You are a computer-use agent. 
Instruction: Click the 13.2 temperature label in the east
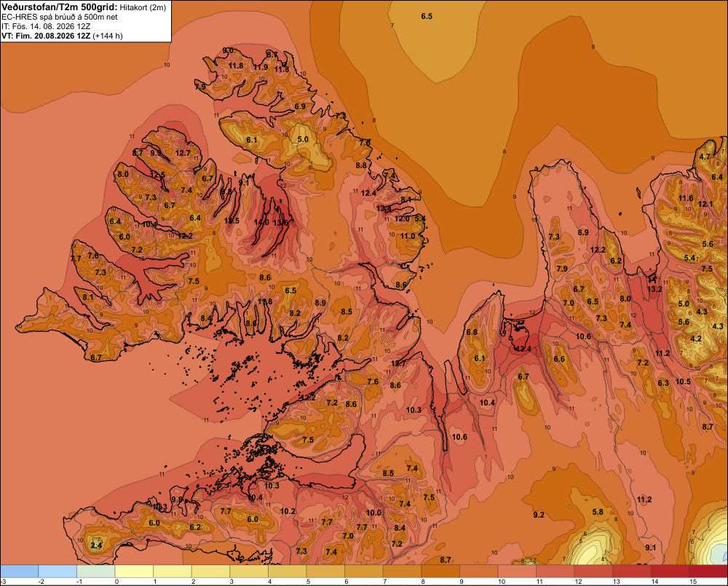[654, 289]
